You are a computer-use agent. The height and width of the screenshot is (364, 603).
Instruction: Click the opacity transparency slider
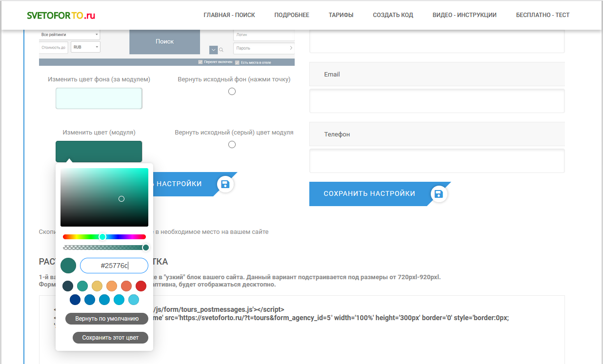point(104,248)
